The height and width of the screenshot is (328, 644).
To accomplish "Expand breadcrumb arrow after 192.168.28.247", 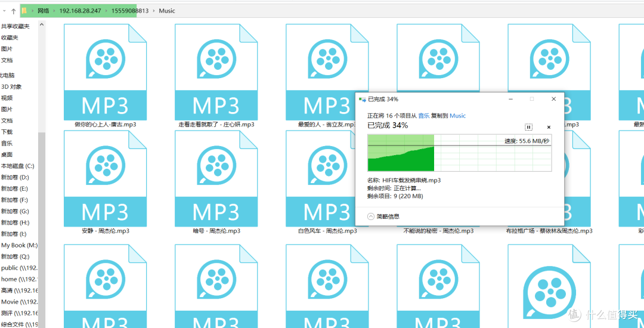I will [106, 11].
